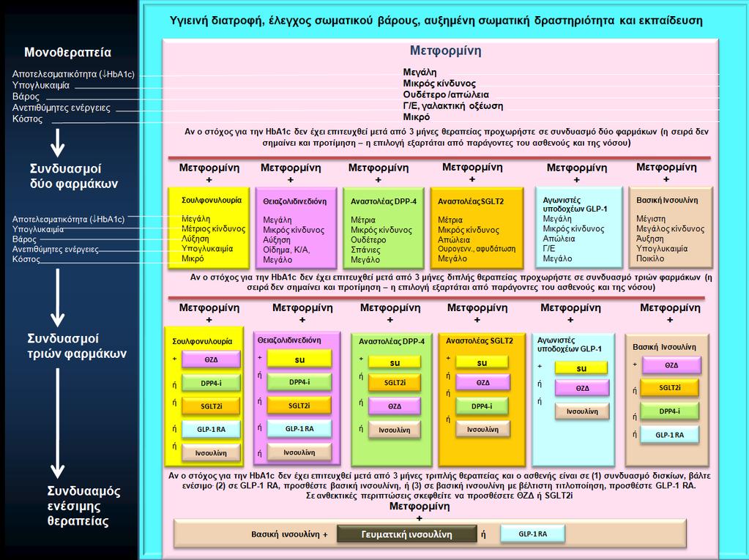Click Ινσουλίνη in the triple-therapy Σουλφονυλουρία column
Image resolution: width=749 pixels, height=560 pixels.
point(211,452)
